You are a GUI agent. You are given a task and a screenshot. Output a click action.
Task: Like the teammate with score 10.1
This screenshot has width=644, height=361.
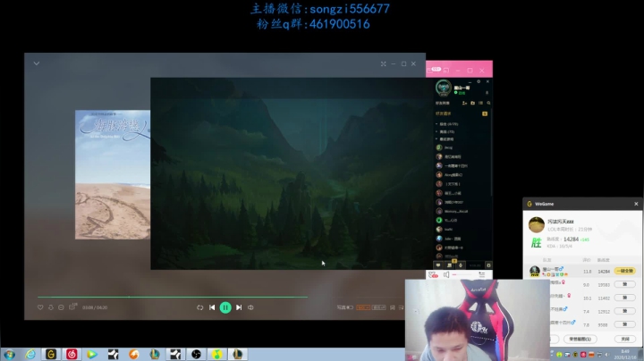pos(624,298)
